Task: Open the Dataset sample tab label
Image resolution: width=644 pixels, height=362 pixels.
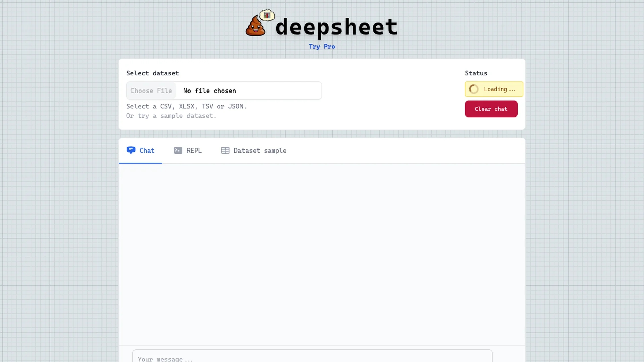Action: click(260, 150)
